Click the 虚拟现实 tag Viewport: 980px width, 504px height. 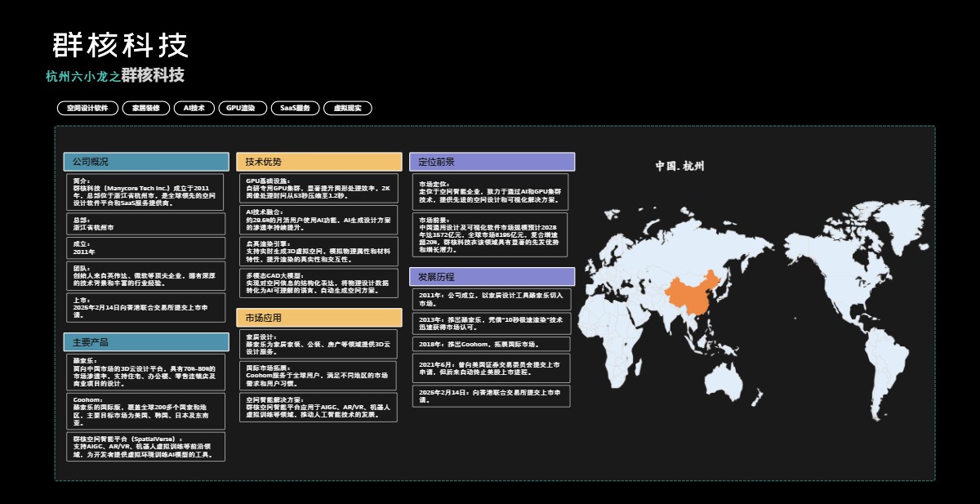[x=347, y=107]
